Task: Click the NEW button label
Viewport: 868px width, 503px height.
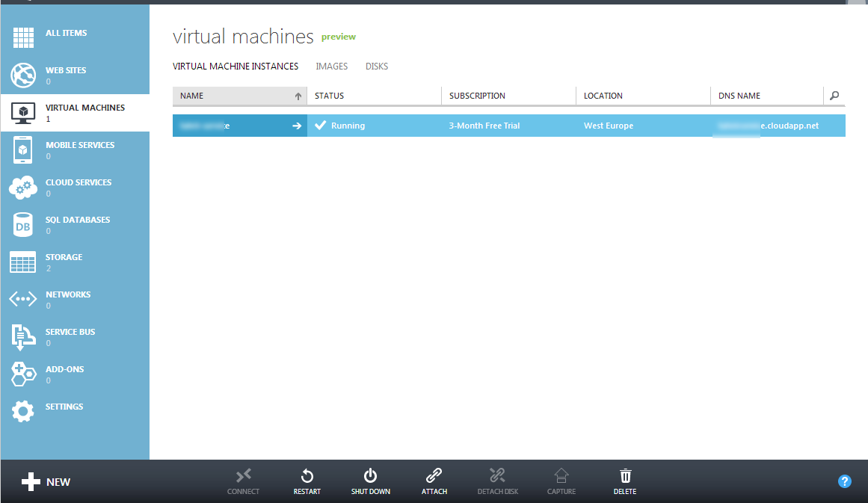Action: [x=58, y=482]
